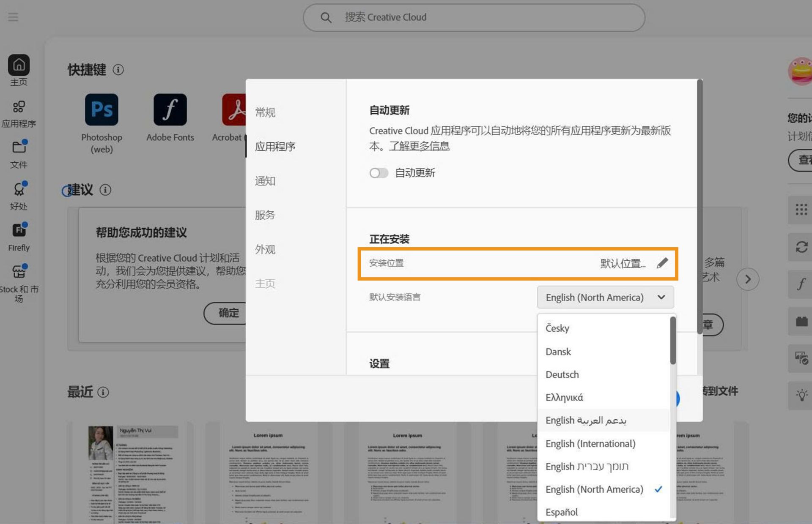Open the Photoshop (web) shortcut
Viewport: 812px width, 524px height.
coord(101,110)
